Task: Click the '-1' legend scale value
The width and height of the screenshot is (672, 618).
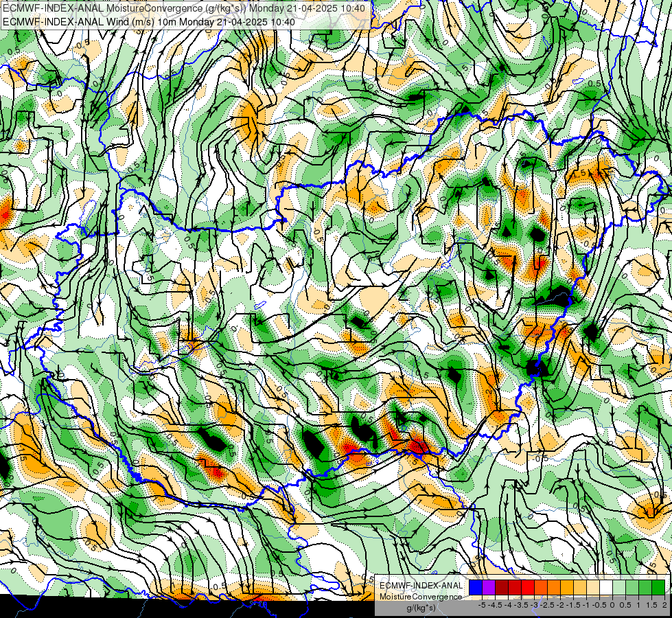Action: pyautogui.click(x=586, y=605)
